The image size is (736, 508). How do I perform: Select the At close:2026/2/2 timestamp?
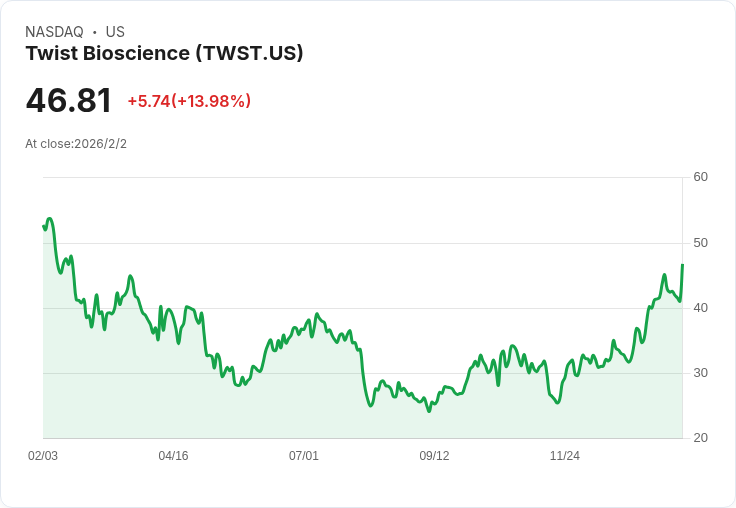(76, 144)
